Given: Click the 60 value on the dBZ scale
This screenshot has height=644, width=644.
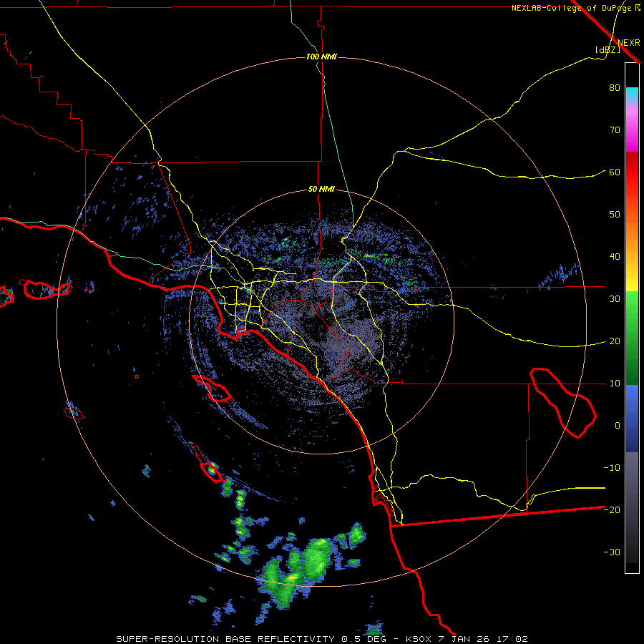Looking at the screenshot, I should (x=615, y=172).
